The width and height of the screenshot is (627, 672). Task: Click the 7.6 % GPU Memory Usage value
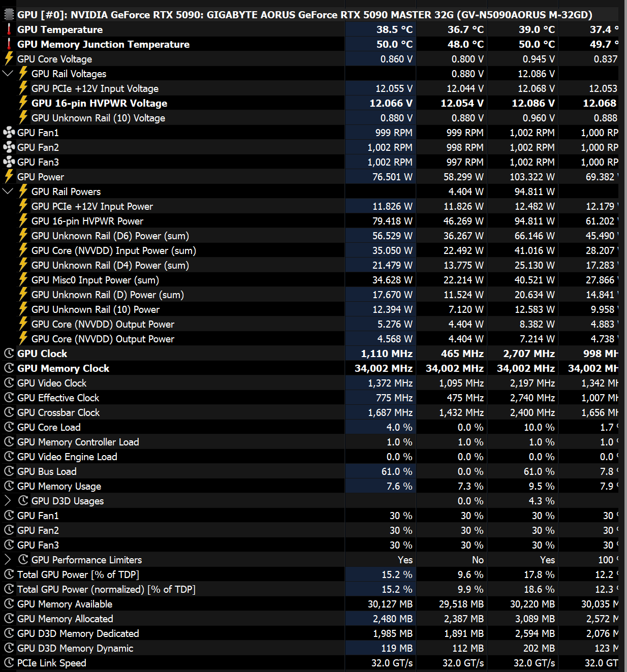click(399, 486)
